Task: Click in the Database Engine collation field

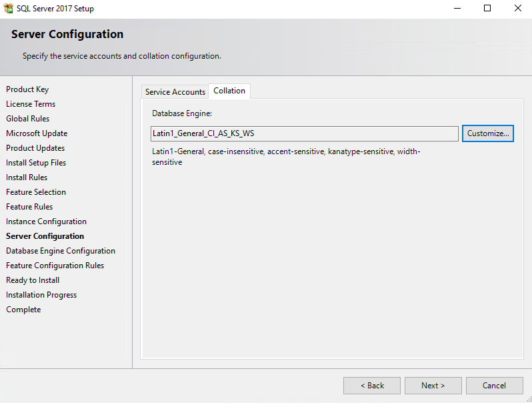Action: (x=305, y=133)
